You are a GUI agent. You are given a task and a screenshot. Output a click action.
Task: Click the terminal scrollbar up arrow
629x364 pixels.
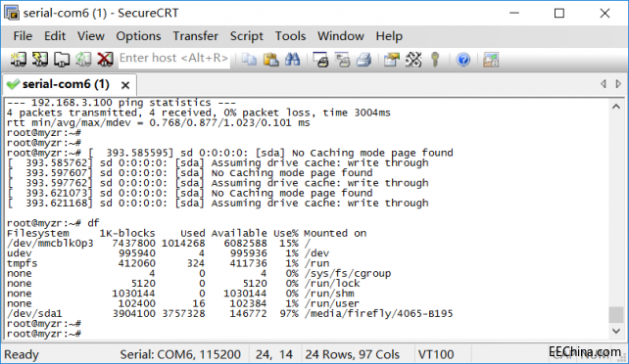tap(616, 107)
